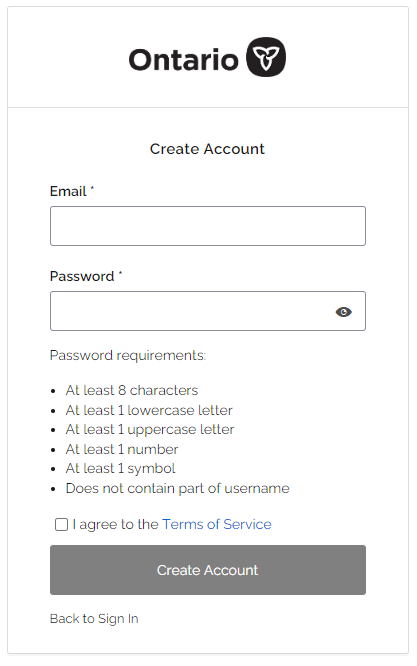
Task: Select the "At least 1 number" requirement
Action: click(x=122, y=449)
